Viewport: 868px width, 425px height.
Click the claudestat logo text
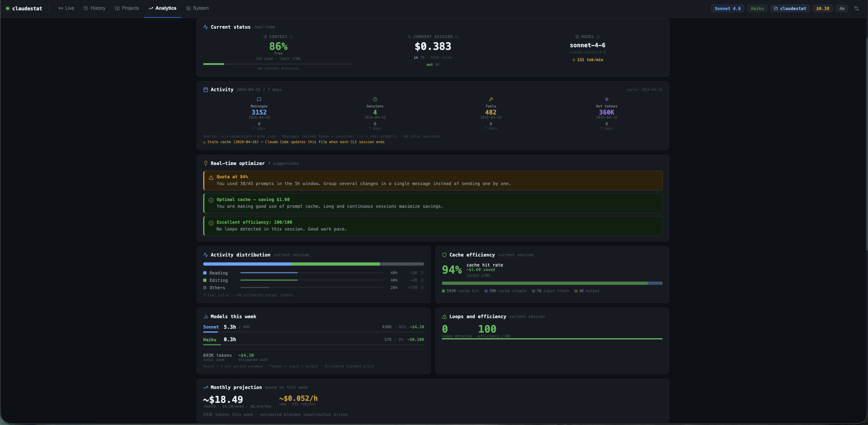click(x=27, y=9)
